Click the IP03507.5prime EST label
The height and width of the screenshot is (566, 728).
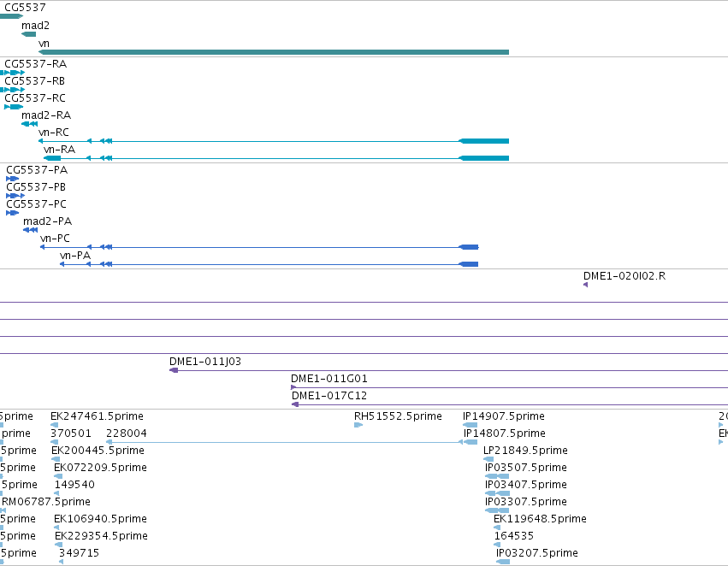(526, 468)
